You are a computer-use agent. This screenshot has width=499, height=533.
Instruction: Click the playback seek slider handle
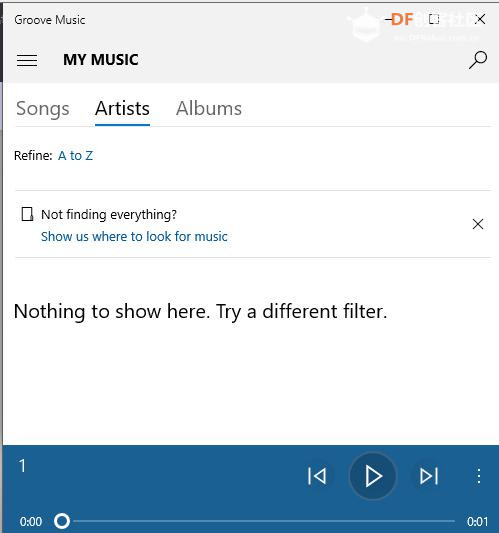click(62, 521)
